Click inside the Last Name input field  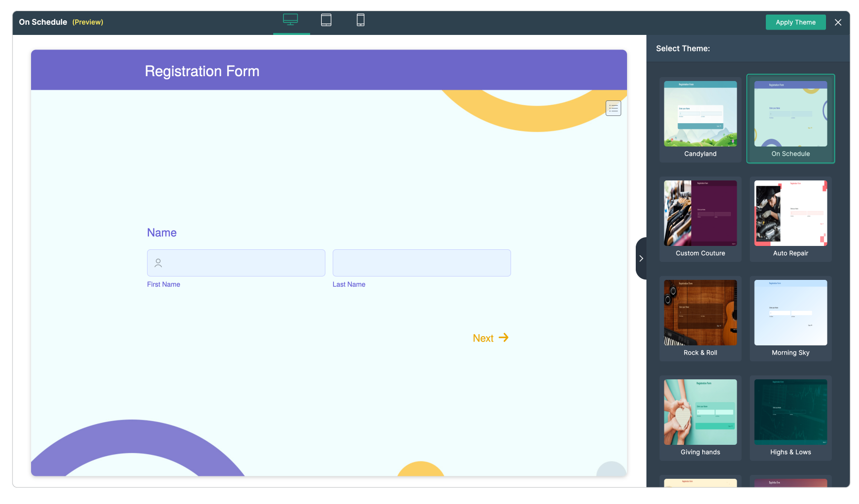[x=421, y=262]
